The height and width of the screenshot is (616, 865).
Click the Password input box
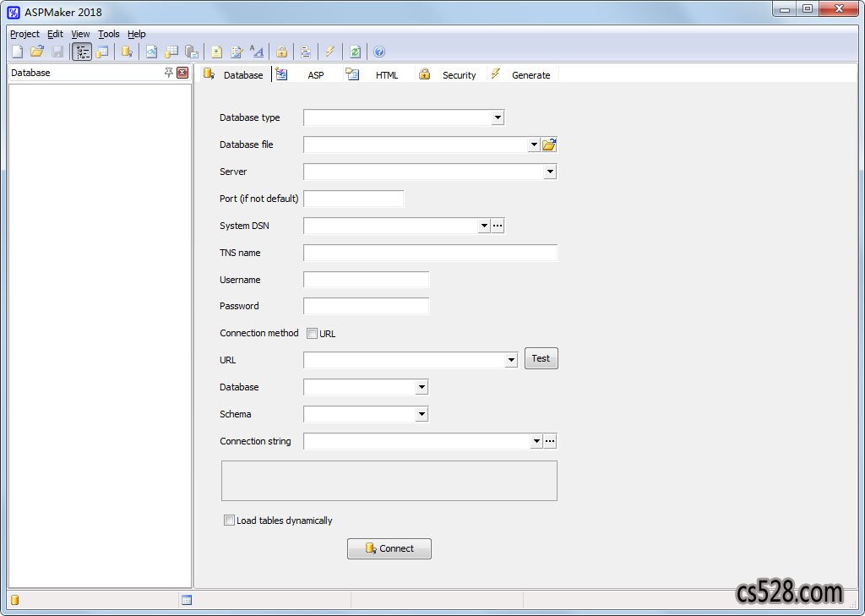pyautogui.click(x=367, y=307)
